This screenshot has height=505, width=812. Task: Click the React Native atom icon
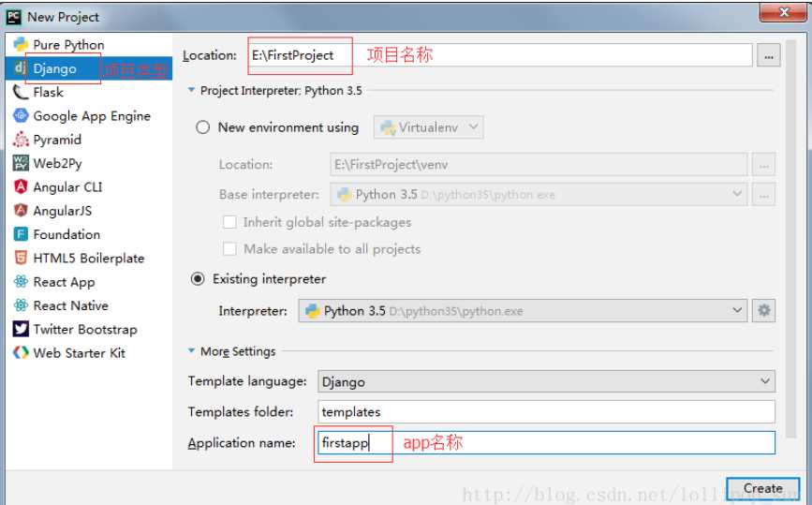21,305
